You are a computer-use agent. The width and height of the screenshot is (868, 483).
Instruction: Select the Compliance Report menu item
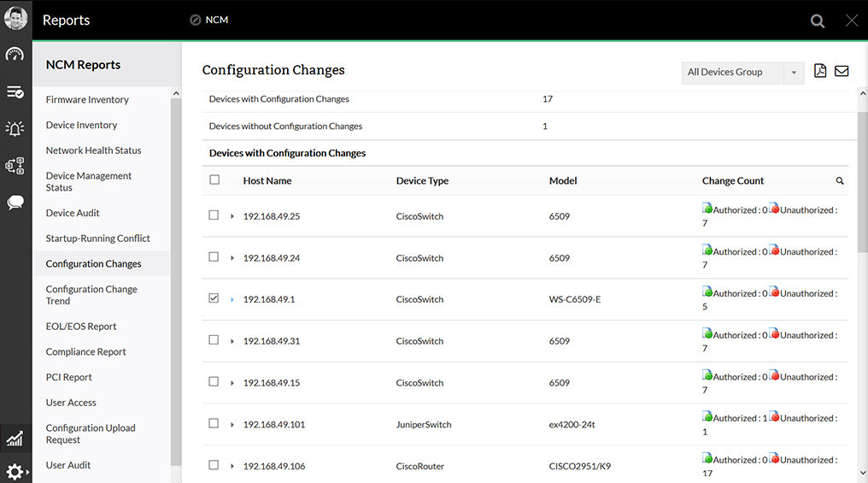tap(85, 352)
